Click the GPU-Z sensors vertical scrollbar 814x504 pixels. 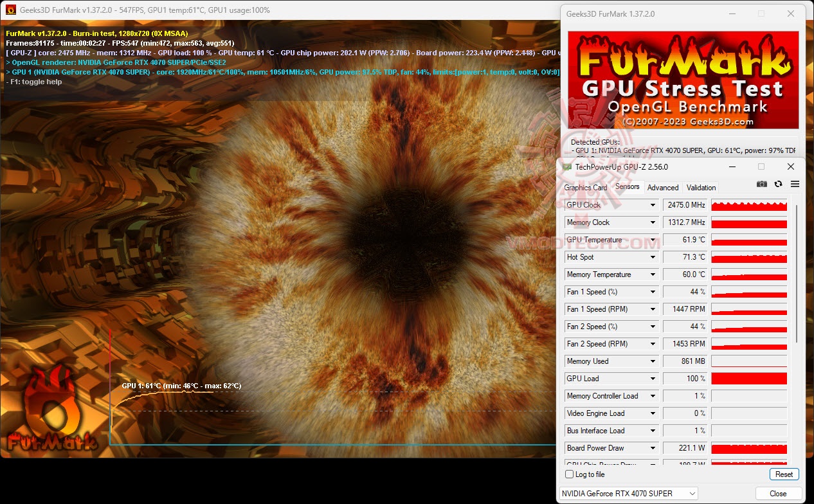(796, 274)
